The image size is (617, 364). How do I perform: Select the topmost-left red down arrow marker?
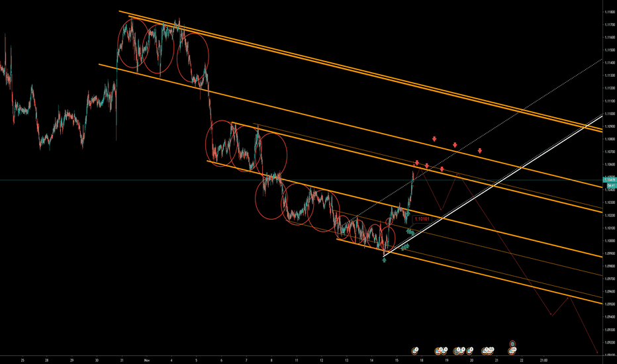pos(434,139)
